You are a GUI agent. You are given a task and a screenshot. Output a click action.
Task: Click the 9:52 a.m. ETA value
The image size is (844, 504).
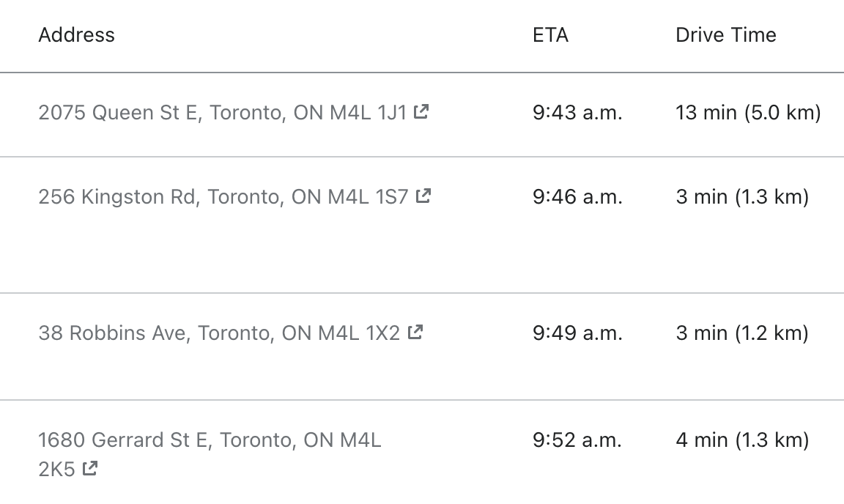click(577, 440)
